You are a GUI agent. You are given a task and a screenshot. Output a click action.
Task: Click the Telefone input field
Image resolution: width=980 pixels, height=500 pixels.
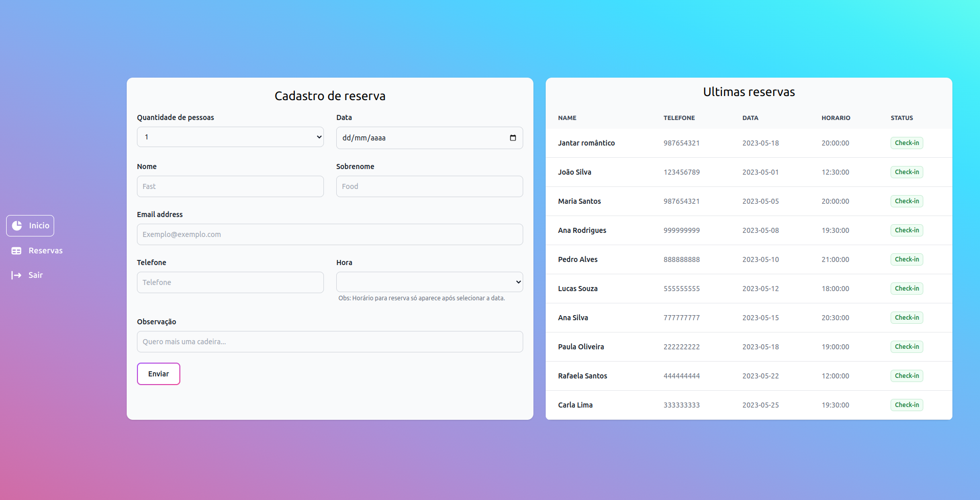tap(230, 282)
